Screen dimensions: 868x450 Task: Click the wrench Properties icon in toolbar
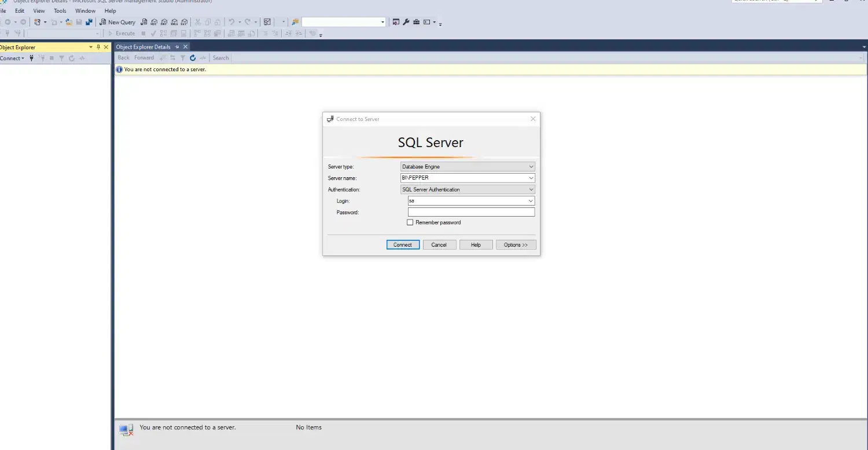coord(406,22)
